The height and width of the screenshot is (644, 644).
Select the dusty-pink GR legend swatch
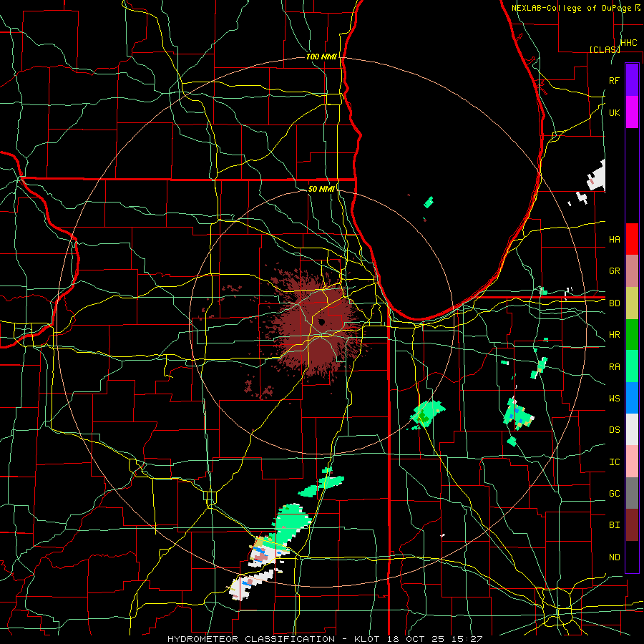[x=632, y=271]
